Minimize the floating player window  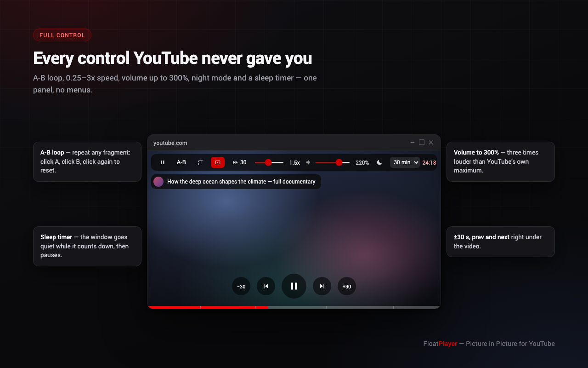(x=413, y=143)
